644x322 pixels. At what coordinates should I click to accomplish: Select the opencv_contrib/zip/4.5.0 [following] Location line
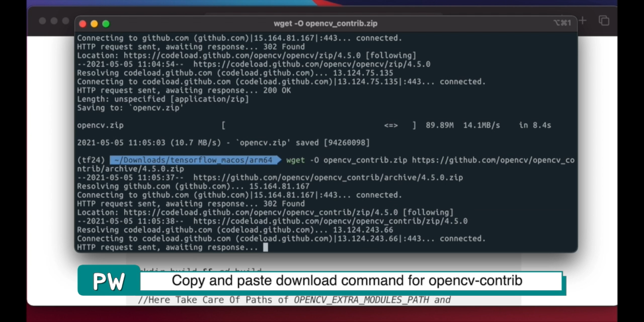pyautogui.click(x=265, y=212)
